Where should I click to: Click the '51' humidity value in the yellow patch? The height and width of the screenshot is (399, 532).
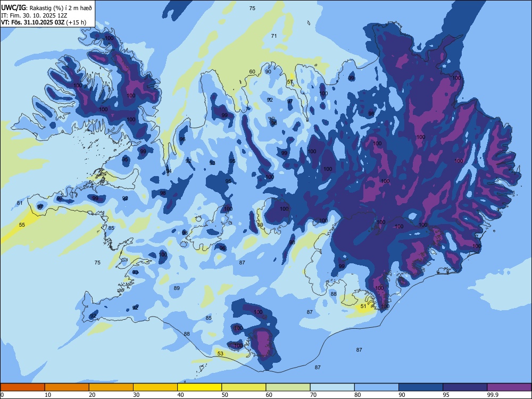pos(363,306)
